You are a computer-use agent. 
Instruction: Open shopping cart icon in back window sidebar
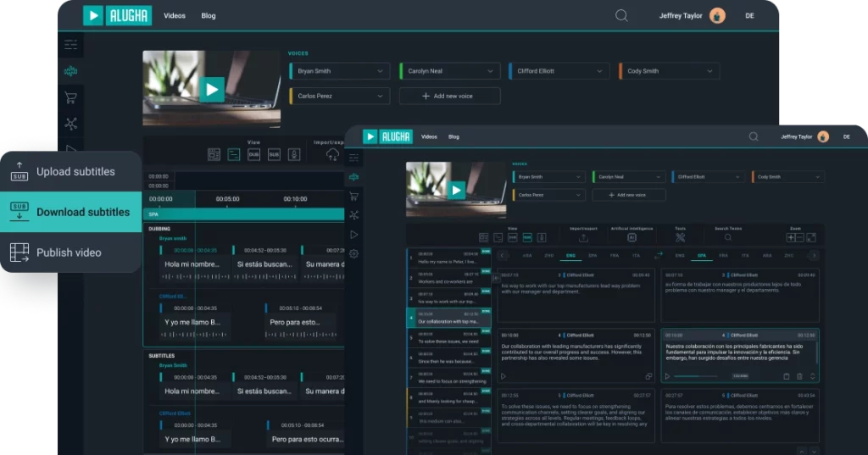[71, 97]
